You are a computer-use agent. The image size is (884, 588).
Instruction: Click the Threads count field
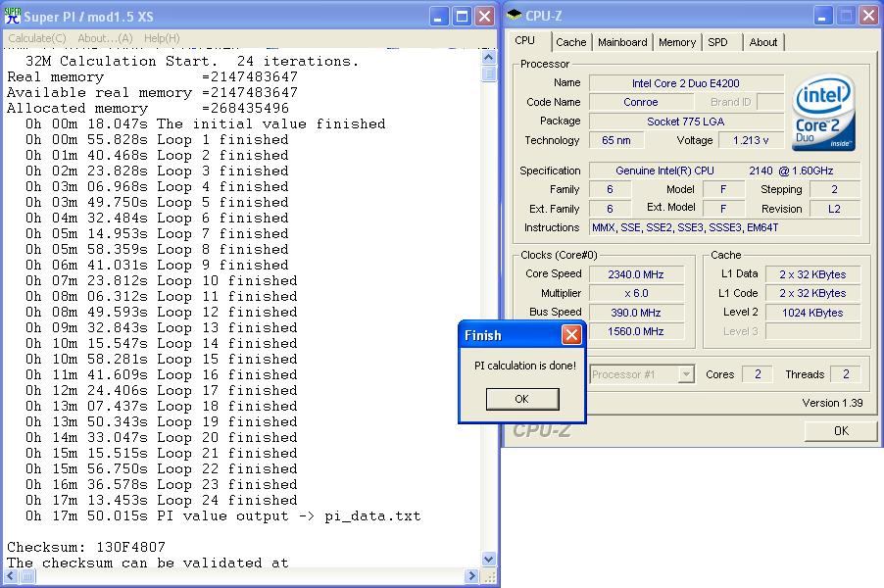click(x=846, y=374)
